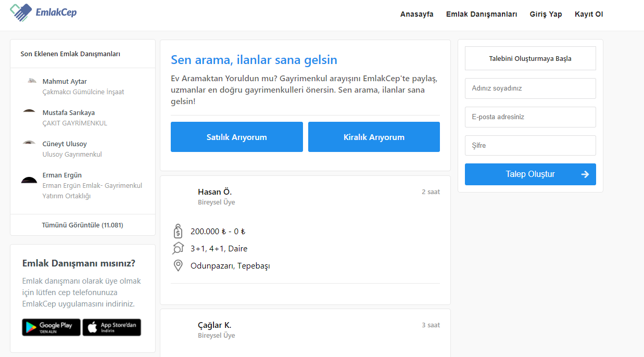Screen dimensions: 644x357
Task: Click the price tag icon in Hasan Ö. listing
Action: tap(178, 231)
